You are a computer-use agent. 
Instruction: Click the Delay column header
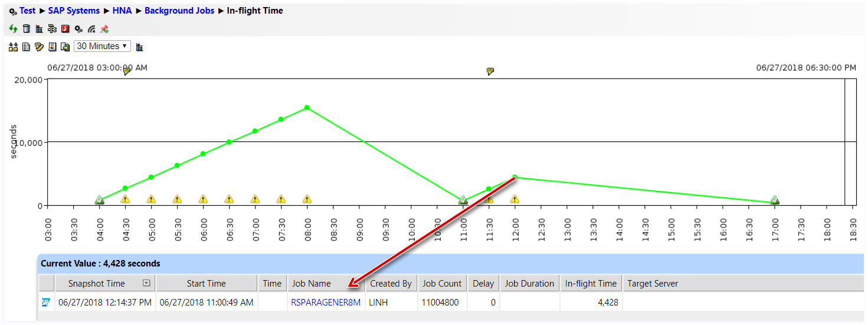pos(483,284)
